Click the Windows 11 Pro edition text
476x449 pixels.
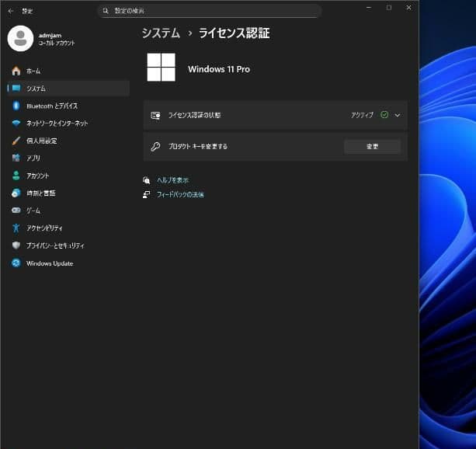pyautogui.click(x=219, y=69)
